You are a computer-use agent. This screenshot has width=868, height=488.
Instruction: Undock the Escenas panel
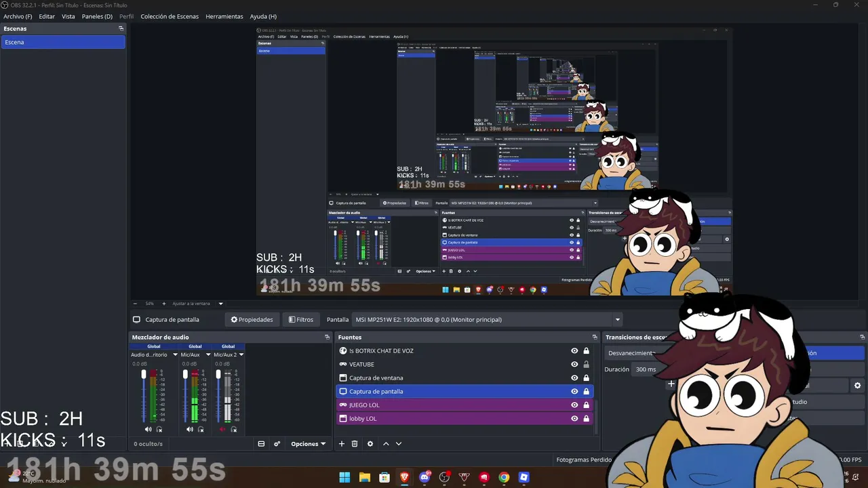coord(121,28)
